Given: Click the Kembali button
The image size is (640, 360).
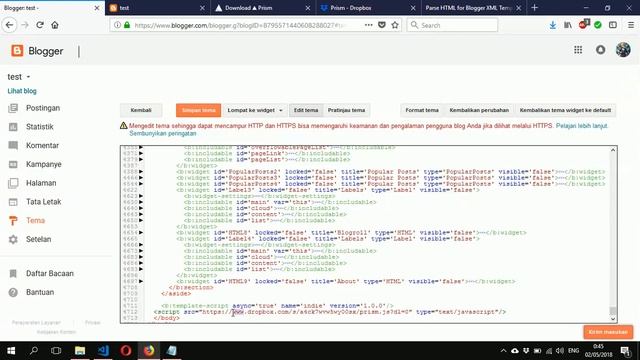Looking at the screenshot, I should (x=141, y=110).
